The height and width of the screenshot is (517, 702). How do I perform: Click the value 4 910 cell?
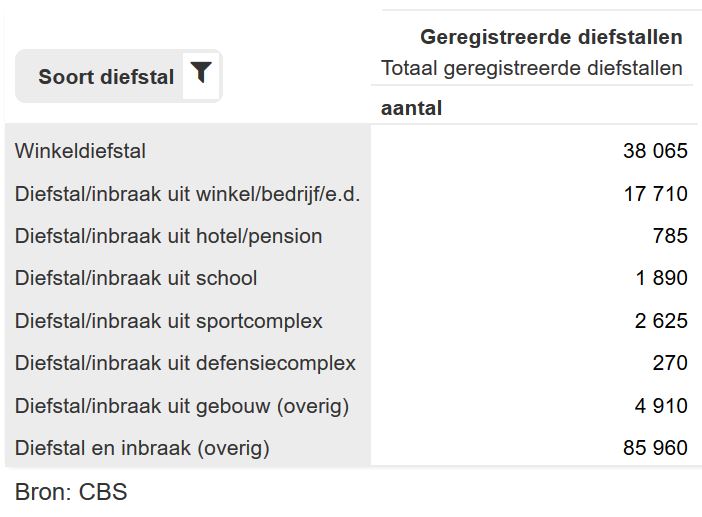pyautogui.click(x=661, y=406)
